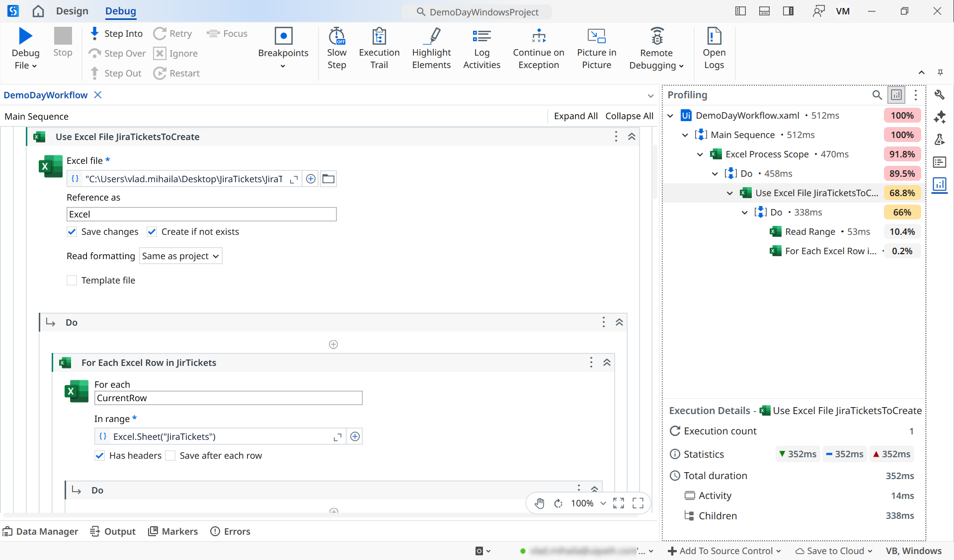Viewport: 954px width, 560px height.
Task: Click the Reference as input field
Action: [202, 214]
